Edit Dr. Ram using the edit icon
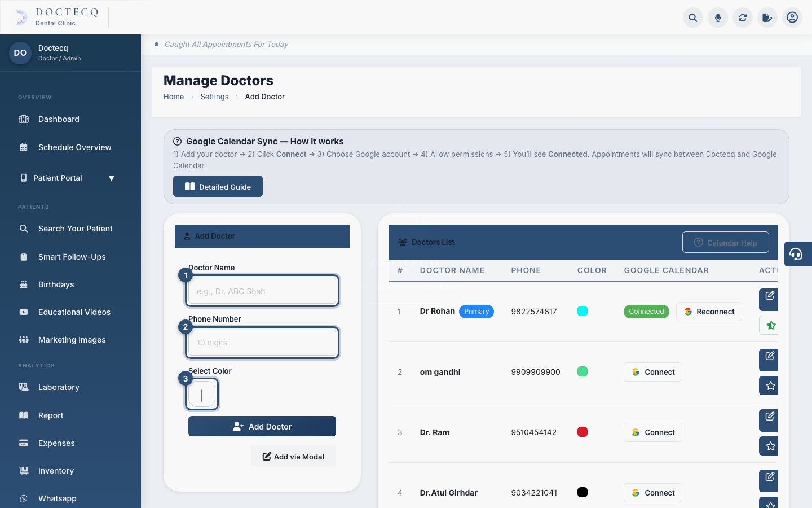Screen dimensions: 812x508 tap(769, 420)
